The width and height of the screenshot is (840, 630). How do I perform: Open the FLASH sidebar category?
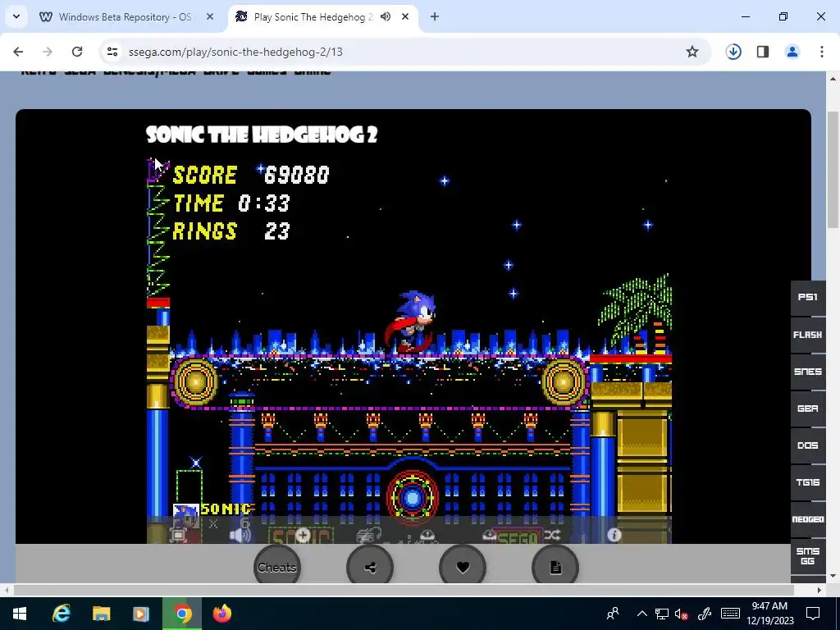(x=808, y=335)
